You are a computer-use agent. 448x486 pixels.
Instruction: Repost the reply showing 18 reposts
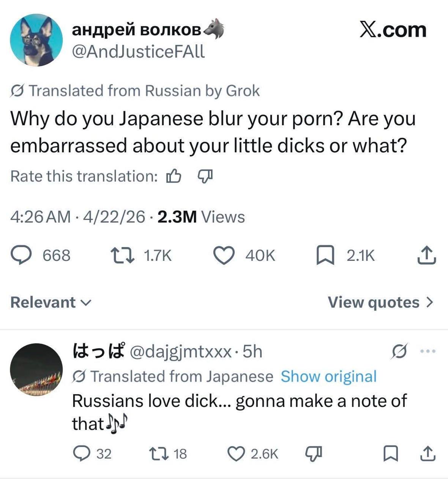[158, 454]
